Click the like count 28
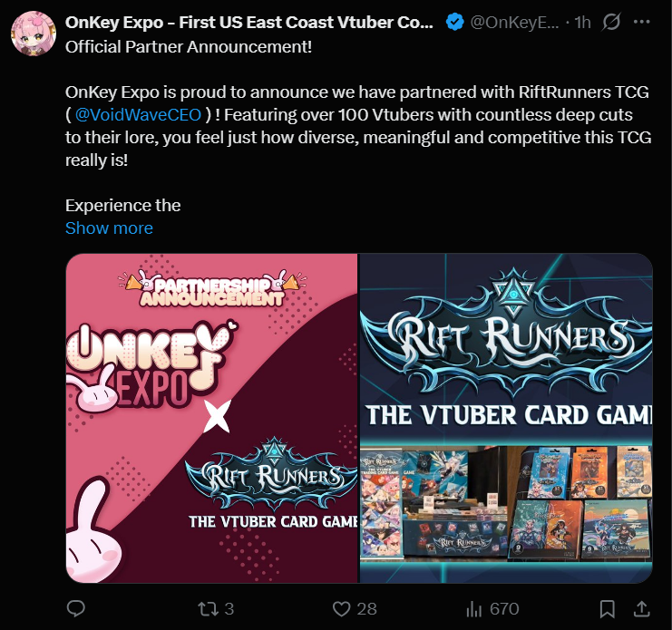This screenshot has width=672, height=630. pos(367,608)
